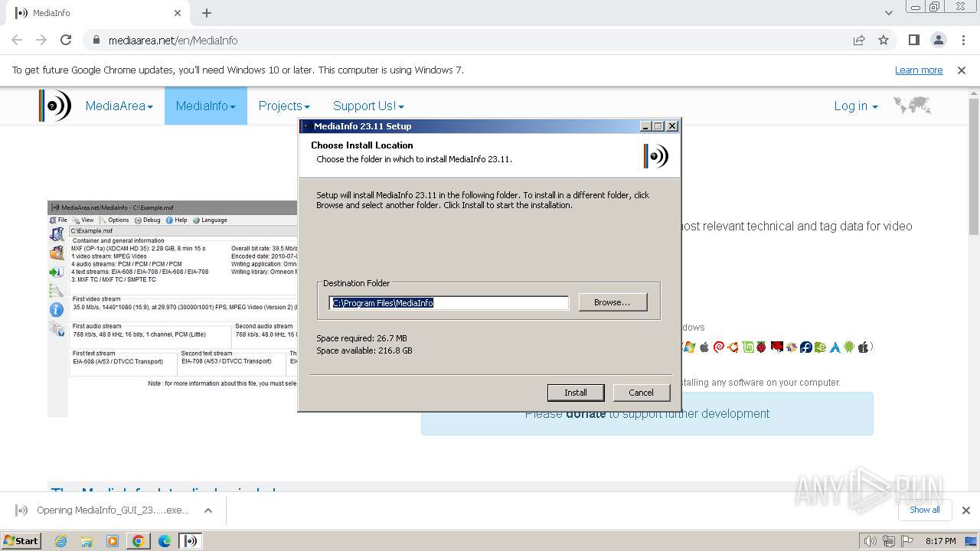The height and width of the screenshot is (551, 980).
Task: Click Browse... to choose another folder
Action: (x=612, y=302)
